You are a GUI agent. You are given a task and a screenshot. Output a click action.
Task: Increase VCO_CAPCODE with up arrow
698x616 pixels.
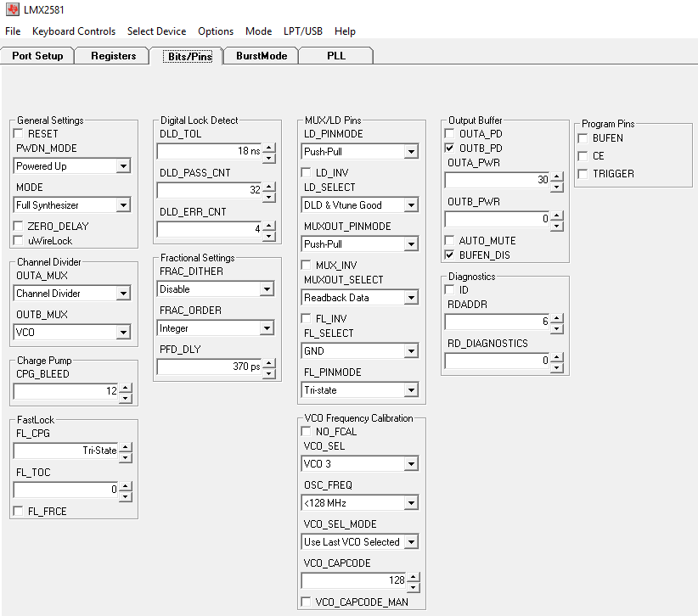pos(413,577)
